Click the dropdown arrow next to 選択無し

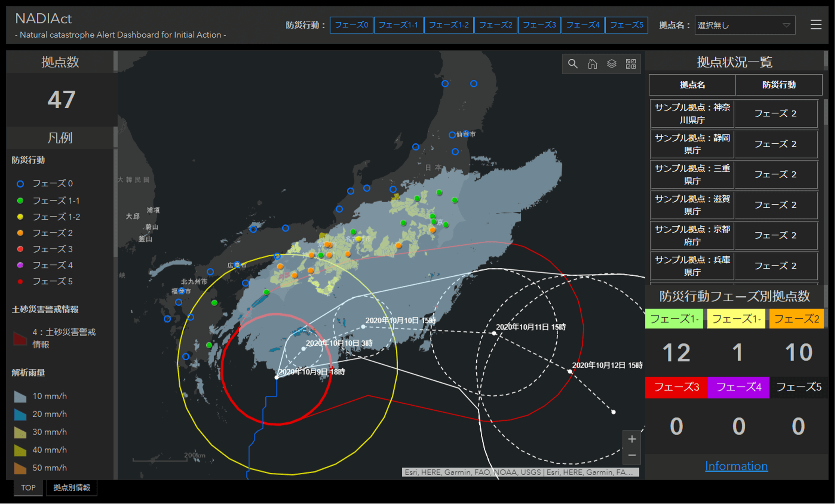786,25
